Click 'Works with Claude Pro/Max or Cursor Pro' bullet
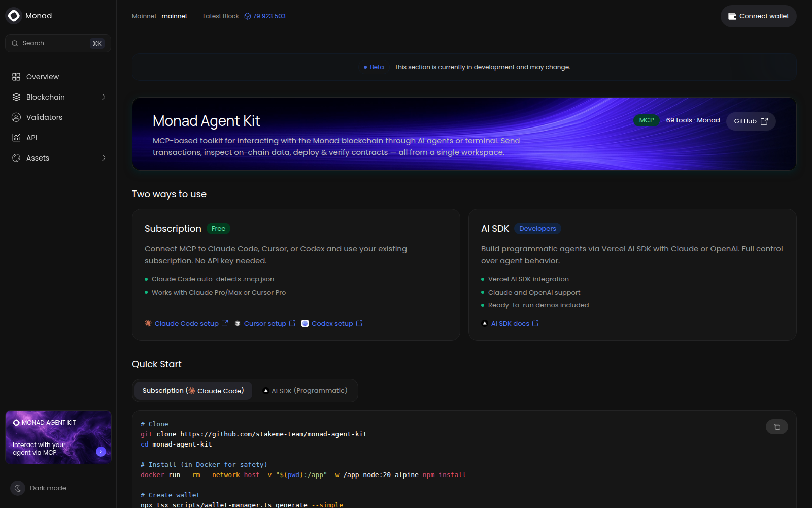Viewport: 812px width, 508px height. click(x=219, y=293)
